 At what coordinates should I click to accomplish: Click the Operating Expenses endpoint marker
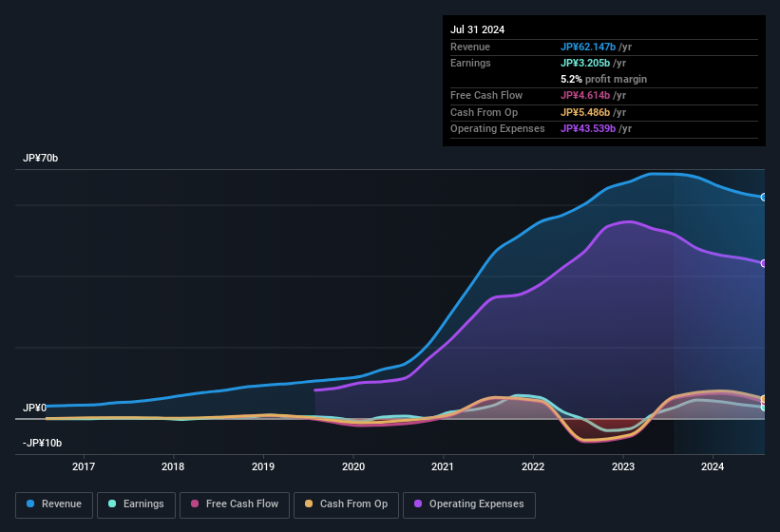764,263
